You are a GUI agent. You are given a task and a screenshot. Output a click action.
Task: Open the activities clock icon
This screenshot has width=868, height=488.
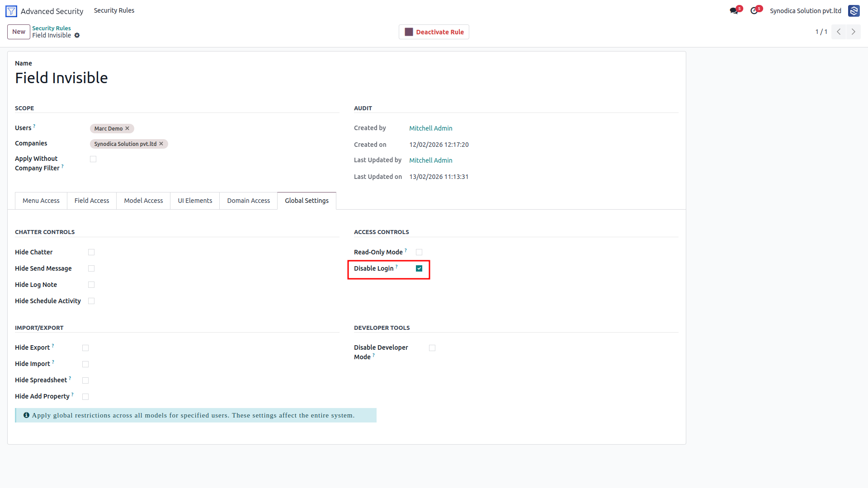[754, 11]
